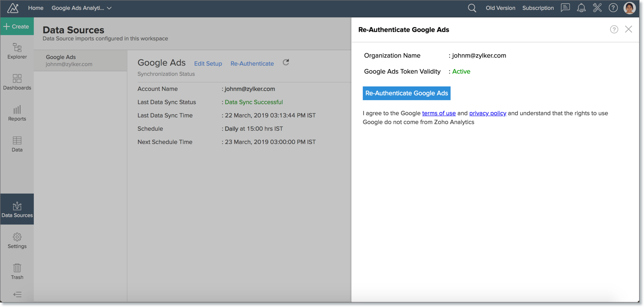This screenshot has width=644, height=307.
Task: Open Data in the sidebar
Action: point(17,144)
